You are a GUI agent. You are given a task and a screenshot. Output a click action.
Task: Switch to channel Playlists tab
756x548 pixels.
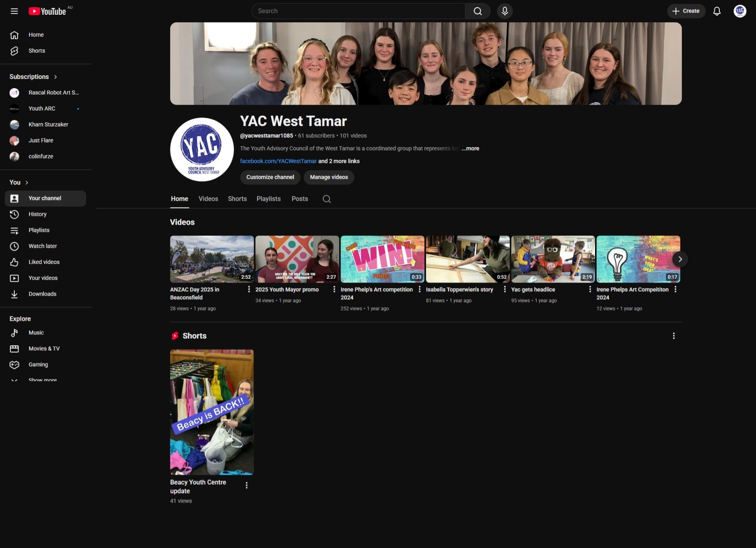pyautogui.click(x=268, y=199)
